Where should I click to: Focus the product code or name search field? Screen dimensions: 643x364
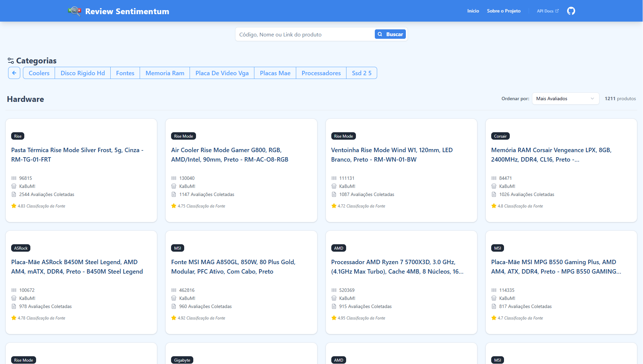tap(305, 34)
